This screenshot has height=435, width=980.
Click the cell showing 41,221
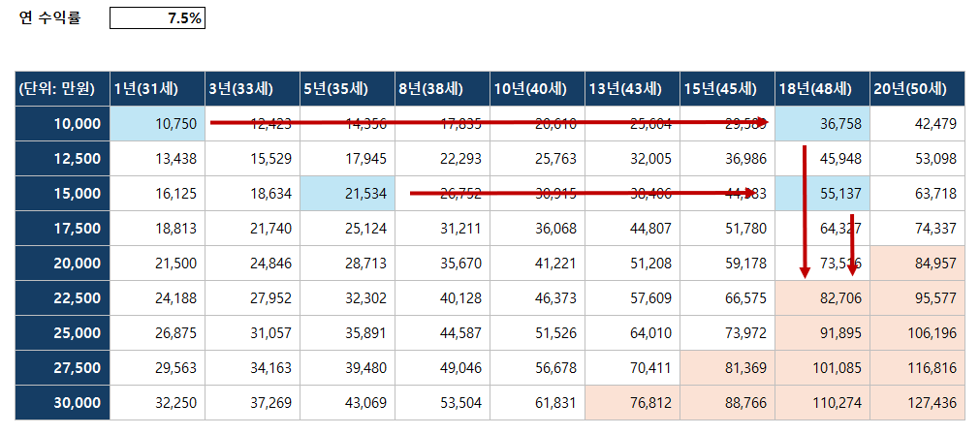(538, 264)
